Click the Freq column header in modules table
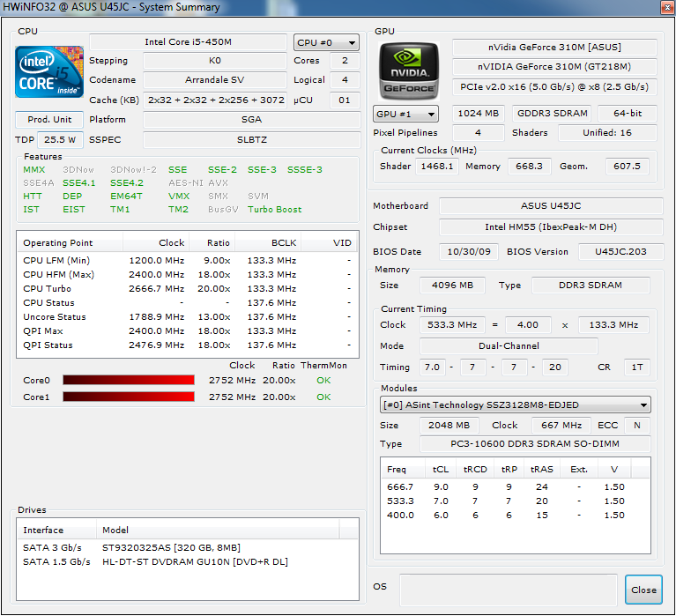This screenshot has height=616, width=676. click(403, 469)
